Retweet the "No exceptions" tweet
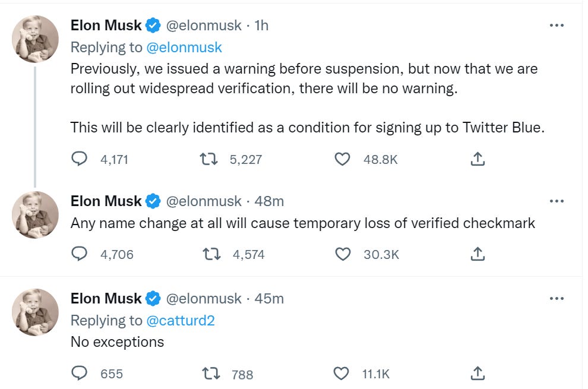Image resolution: width=588 pixels, height=389 pixels. click(210, 374)
